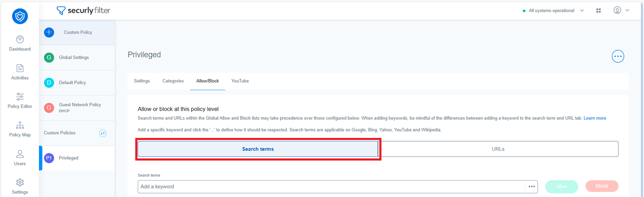The width and height of the screenshot is (644, 197).
Task: Click the Securly shield logo
Action: (x=20, y=16)
